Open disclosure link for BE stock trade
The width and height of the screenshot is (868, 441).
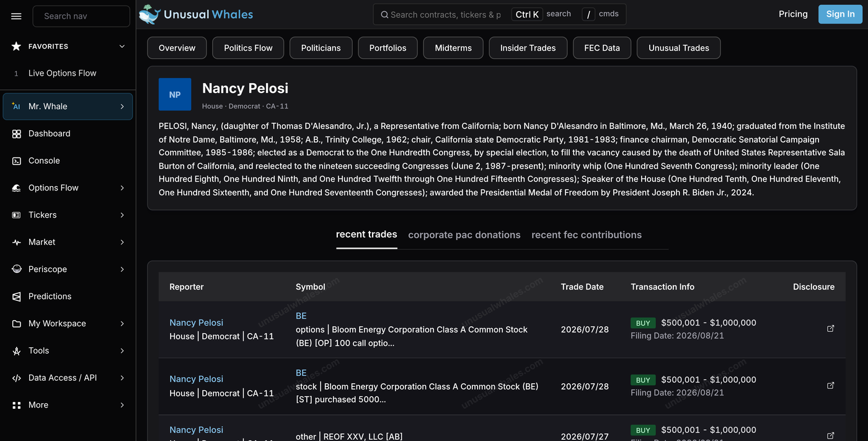(x=831, y=386)
